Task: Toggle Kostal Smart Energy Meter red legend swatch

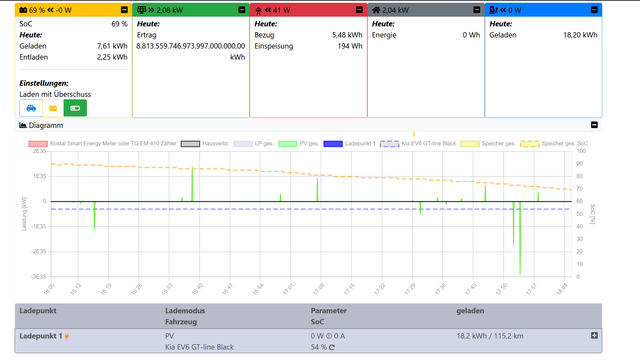Action: click(x=38, y=144)
